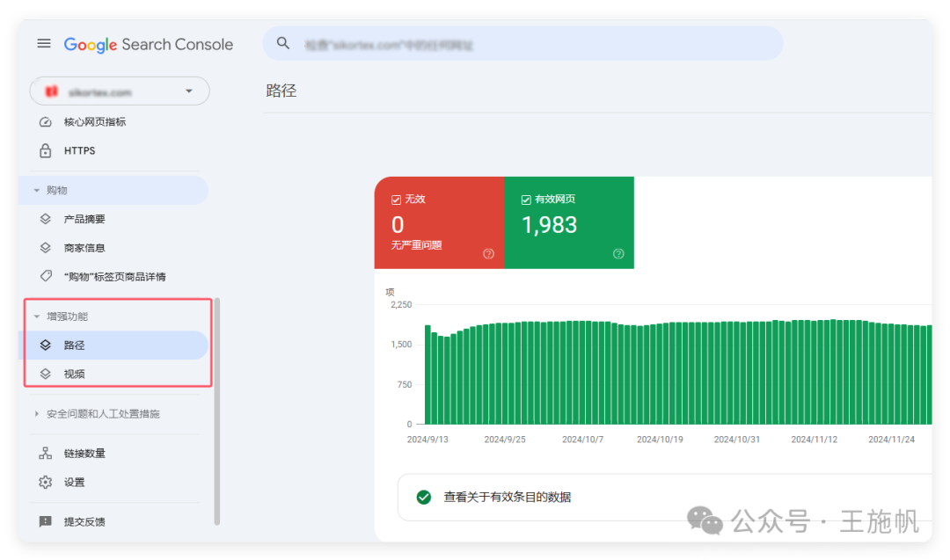Select the 路径 menu item
950x560 pixels.
(115, 345)
